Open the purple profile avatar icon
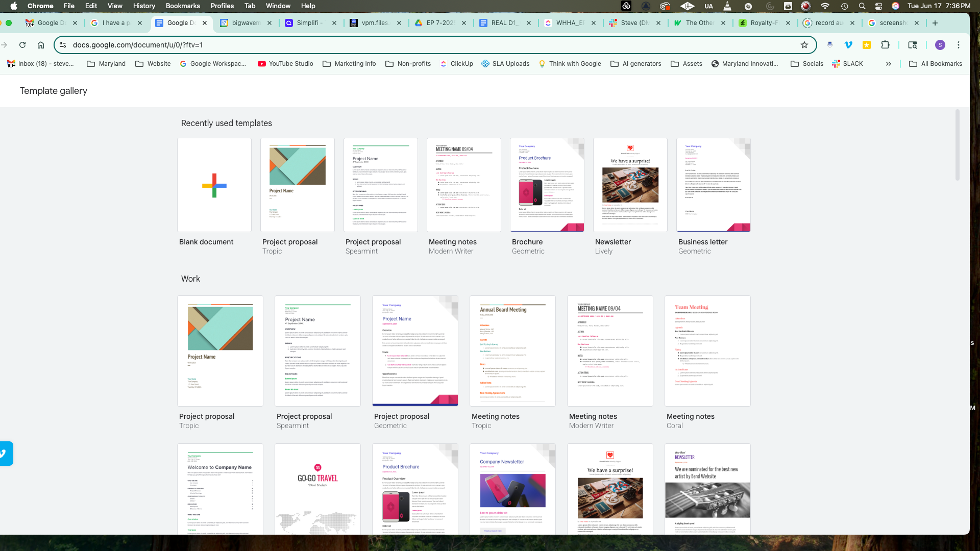This screenshot has height=551, width=980. 940,45
